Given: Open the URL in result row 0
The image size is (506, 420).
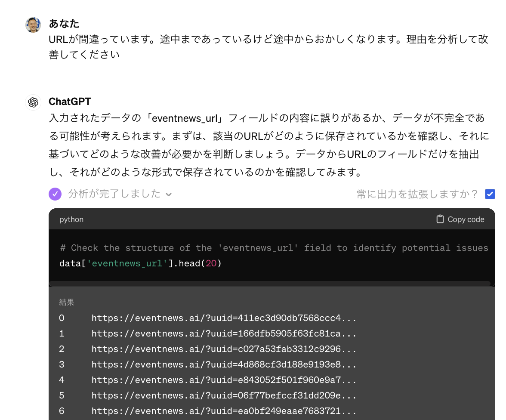Looking at the screenshot, I should click(x=224, y=318).
